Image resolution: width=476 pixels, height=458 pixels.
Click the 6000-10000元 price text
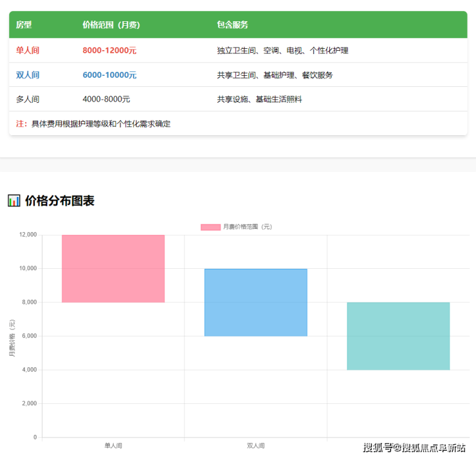(x=109, y=75)
